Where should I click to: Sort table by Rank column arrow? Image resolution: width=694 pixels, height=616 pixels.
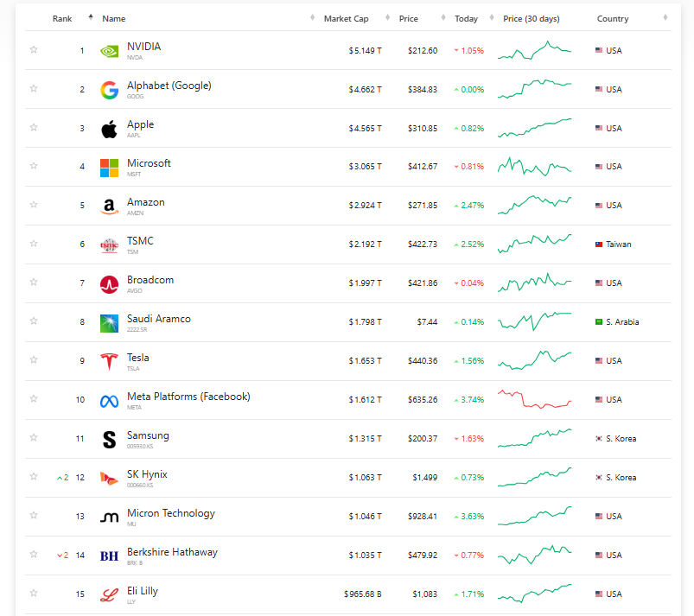click(x=91, y=17)
